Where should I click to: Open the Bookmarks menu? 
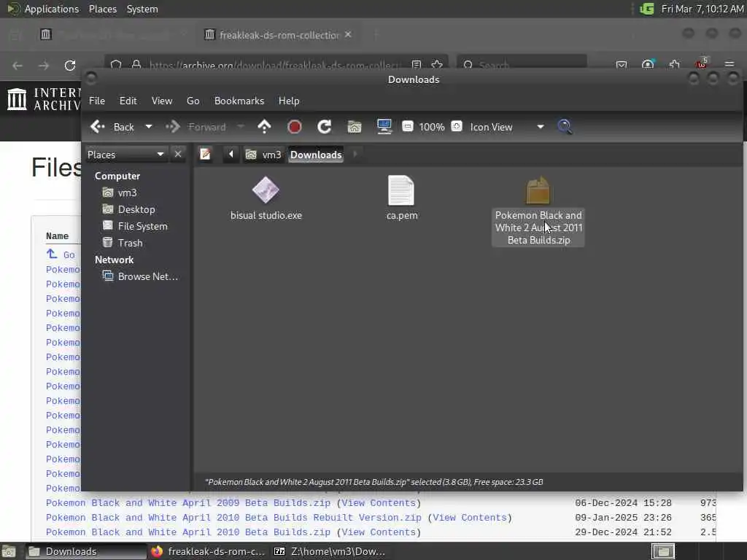239,101
